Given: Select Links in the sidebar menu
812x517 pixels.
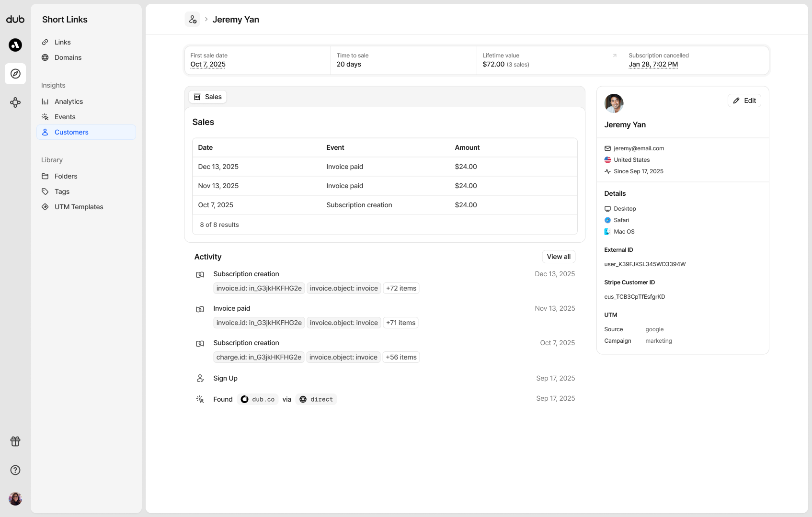Looking at the screenshot, I should pos(62,42).
